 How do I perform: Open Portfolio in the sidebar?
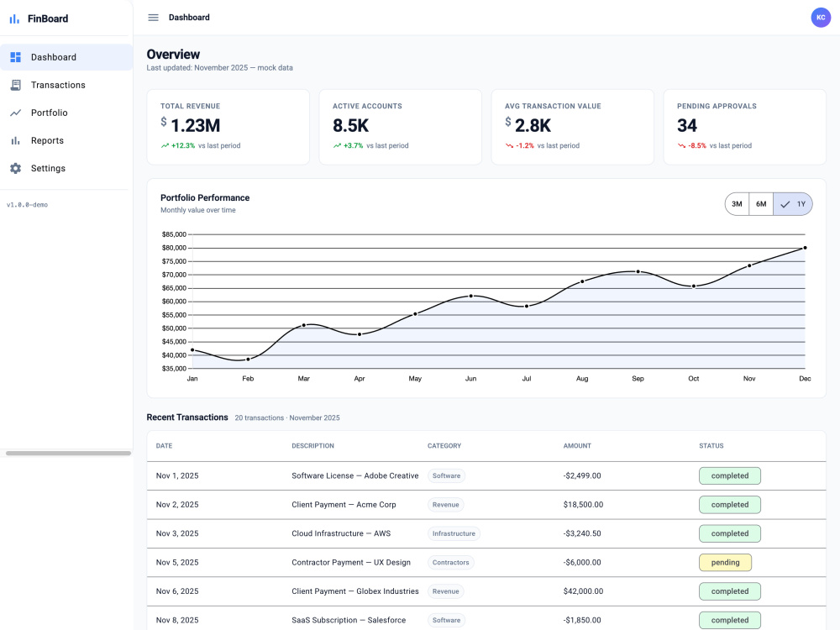[x=66, y=113]
